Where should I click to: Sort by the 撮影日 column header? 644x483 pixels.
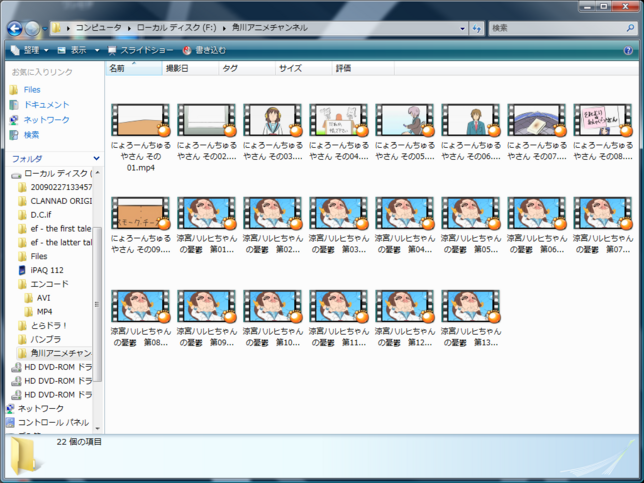[x=191, y=69]
